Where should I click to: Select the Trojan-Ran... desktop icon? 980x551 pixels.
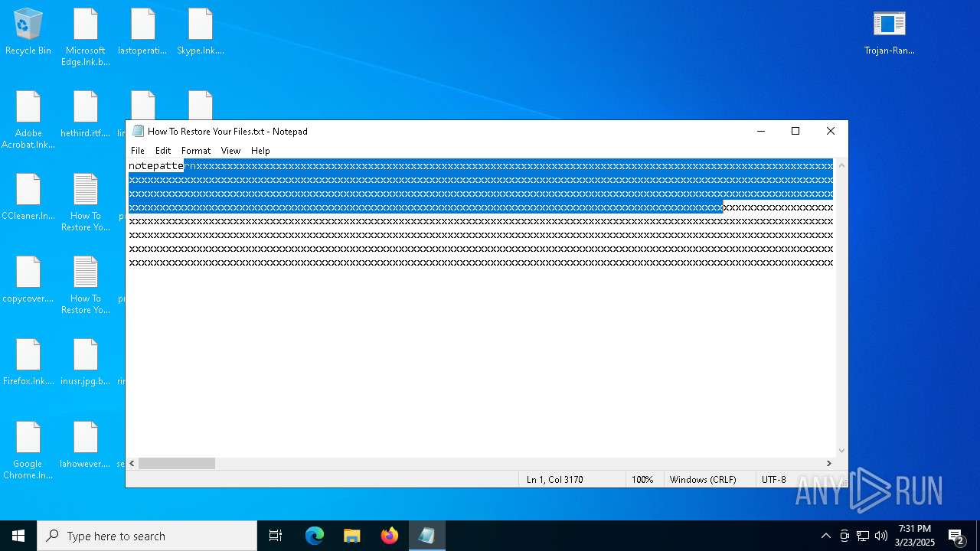pos(890,32)
